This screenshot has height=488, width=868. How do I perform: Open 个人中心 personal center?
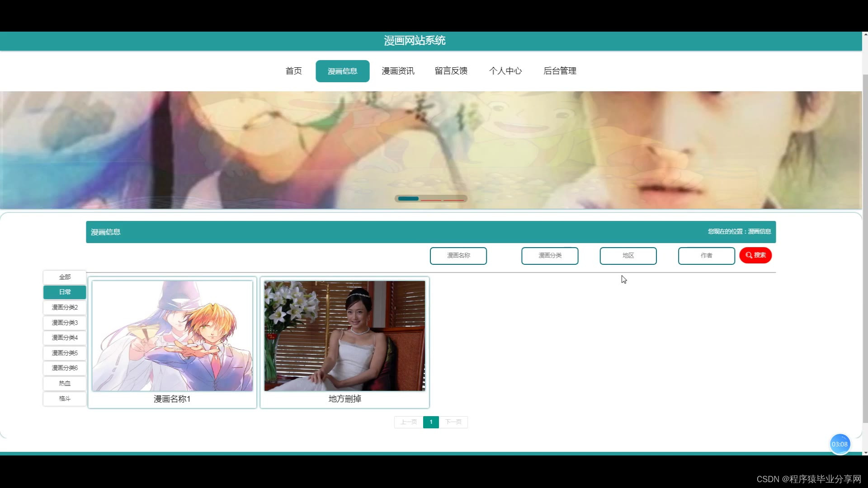tap(505, 71)
